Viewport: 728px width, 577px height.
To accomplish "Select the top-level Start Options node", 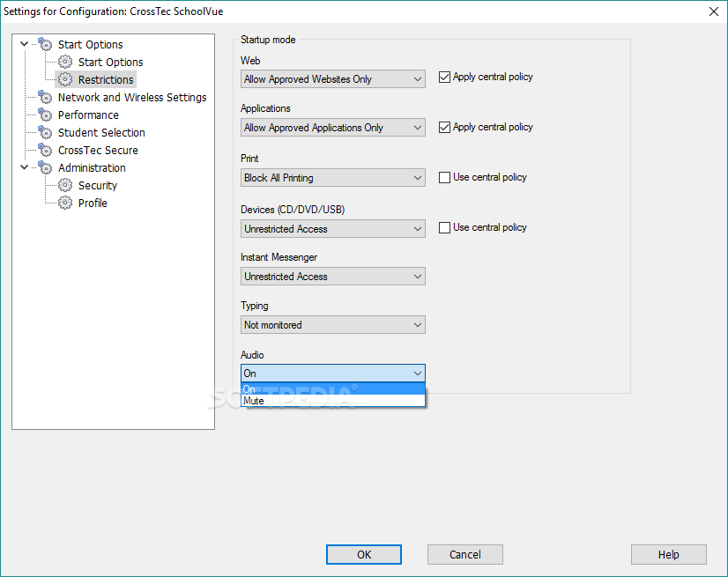I will pyautogui.click(x=91, y=45).
